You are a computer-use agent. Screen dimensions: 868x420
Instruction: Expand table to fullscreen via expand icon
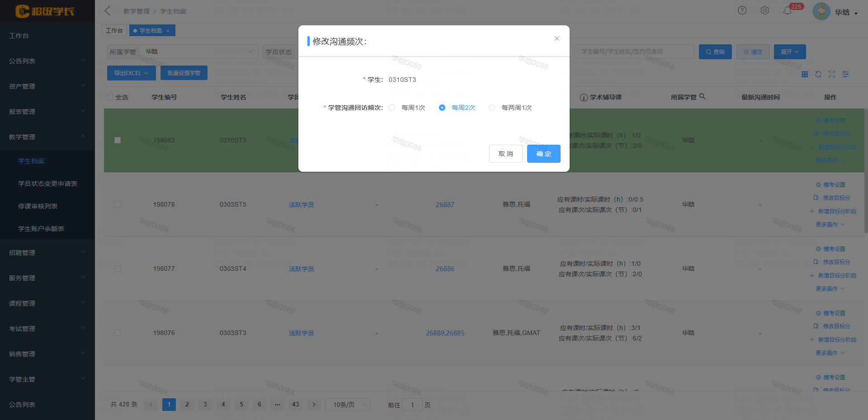point(832,74)
